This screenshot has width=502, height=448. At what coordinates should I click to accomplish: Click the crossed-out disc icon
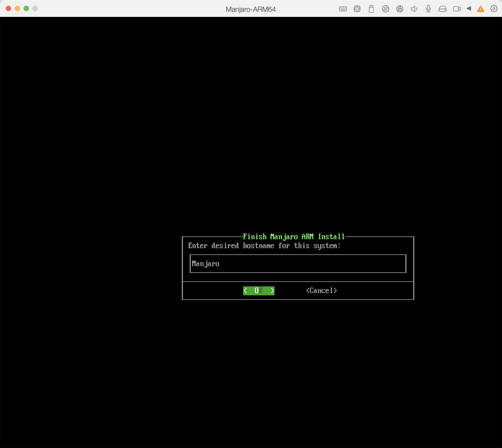(x=386, y=9)
